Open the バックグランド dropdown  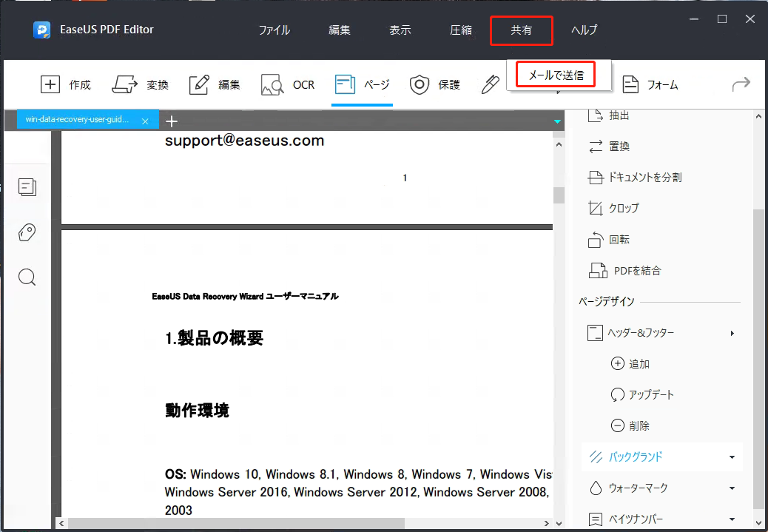tap(654, 457)
